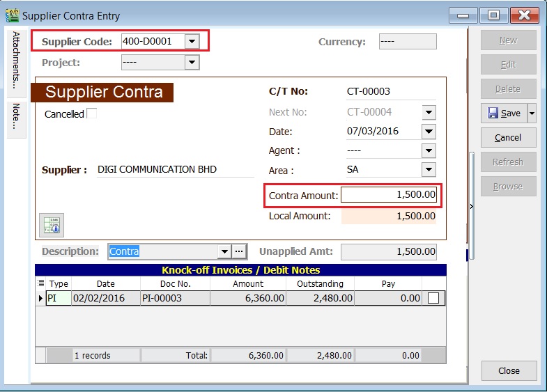Viewport: 547px width, 392px height.
Task: Click the PI type cell in the grid
Action: pos(59,298)
